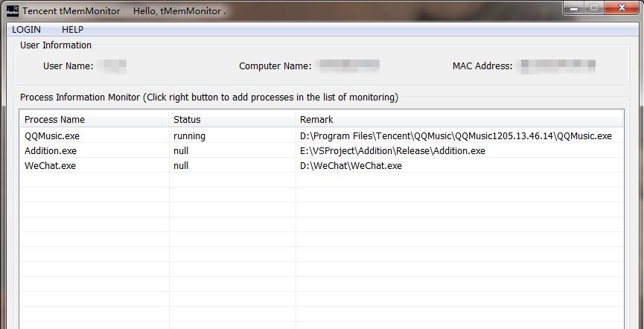Sort by Remark column header
Screen dimensions: 644x329
click(459, 120)
